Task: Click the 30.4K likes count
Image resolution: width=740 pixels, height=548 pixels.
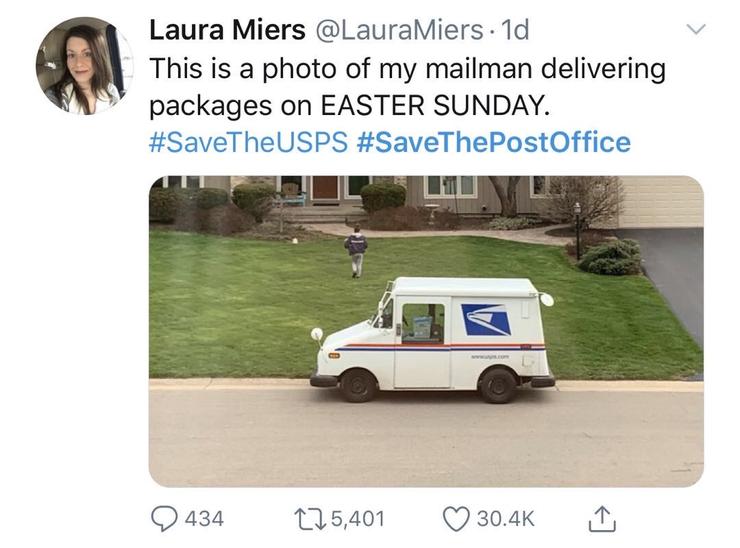Action: click(x=504, y=518)
